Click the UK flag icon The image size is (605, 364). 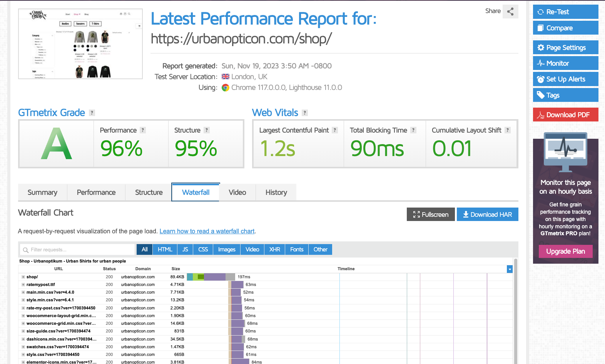click(x=226, y=76)
